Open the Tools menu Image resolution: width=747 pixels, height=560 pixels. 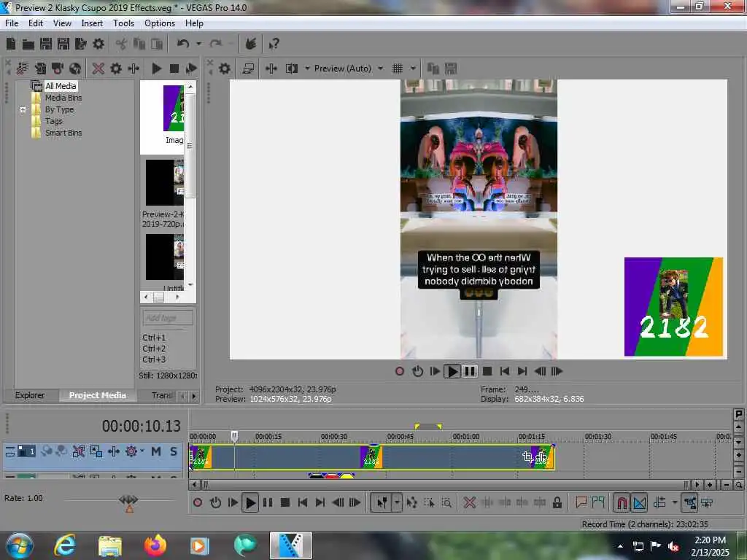pyautogui.click(x=123, y=23)
